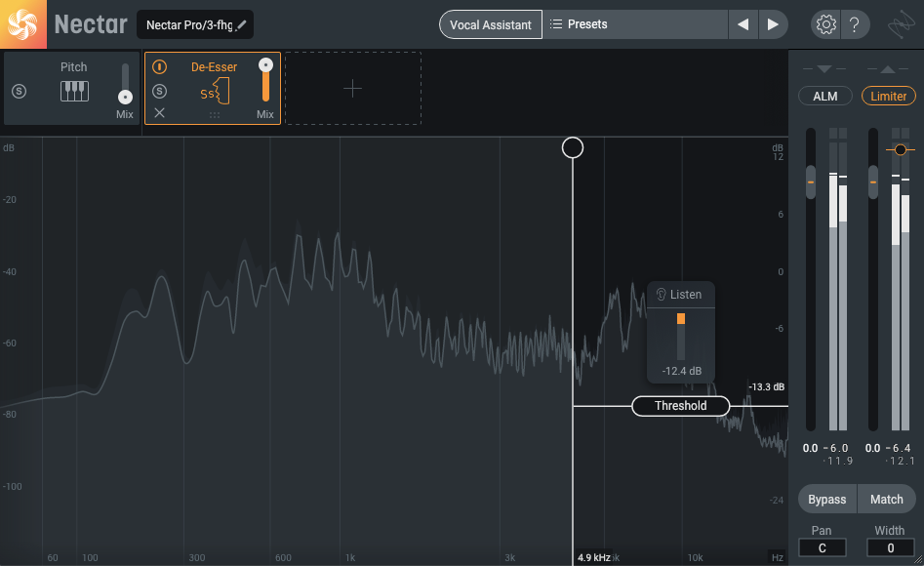This screenshot has height=566, width=924.
Task: Toggle De-Esser module power button
Action: click(159, 66)
